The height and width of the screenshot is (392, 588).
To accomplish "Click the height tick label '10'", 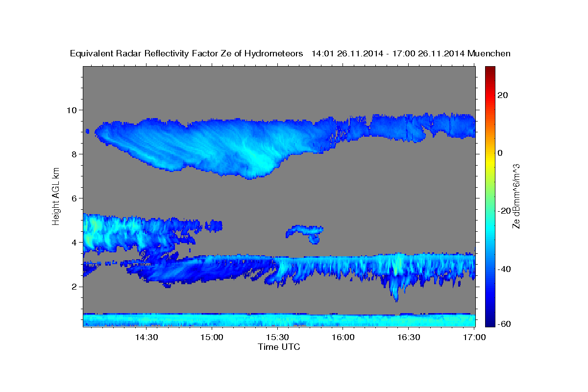I will (73, 110).
